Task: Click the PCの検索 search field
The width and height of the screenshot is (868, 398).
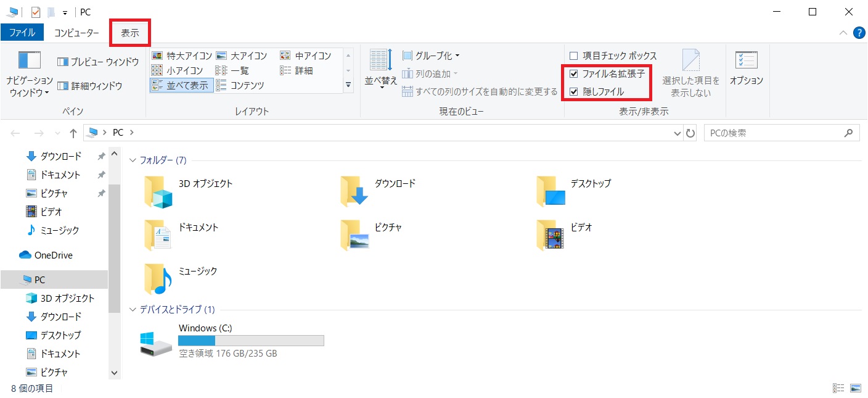Action: coord(774,133)
